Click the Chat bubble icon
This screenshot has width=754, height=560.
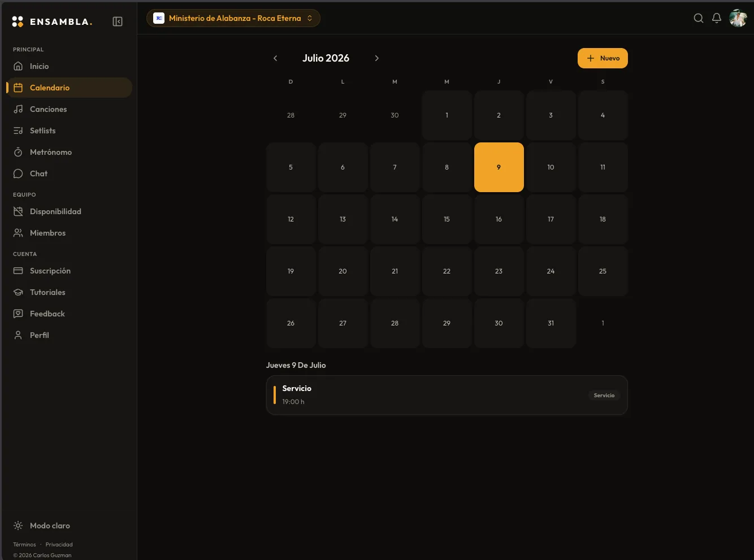coord(18,173)
